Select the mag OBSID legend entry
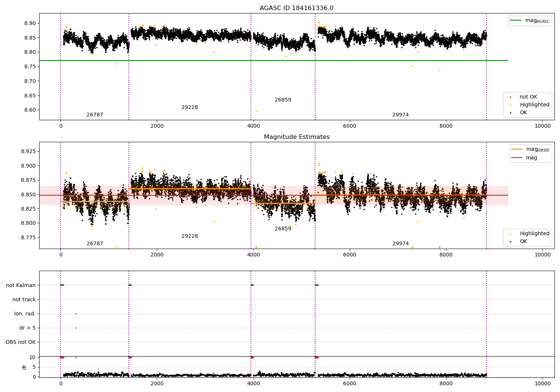This screenshot has height=392, width=560. click(x=531, y=149)
